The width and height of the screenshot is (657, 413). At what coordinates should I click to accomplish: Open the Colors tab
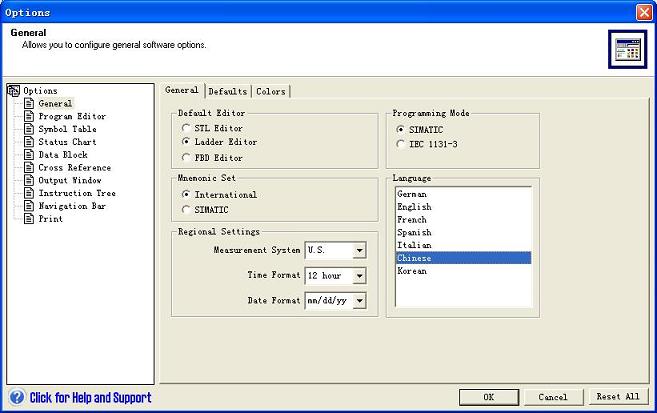(x=270, y=92)
